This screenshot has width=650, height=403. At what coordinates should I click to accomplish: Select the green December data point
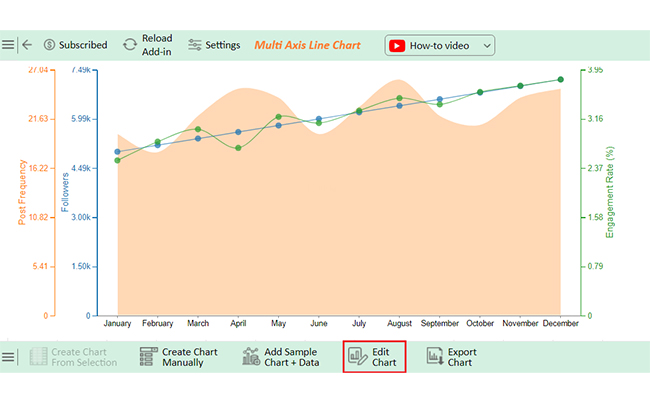560,80
